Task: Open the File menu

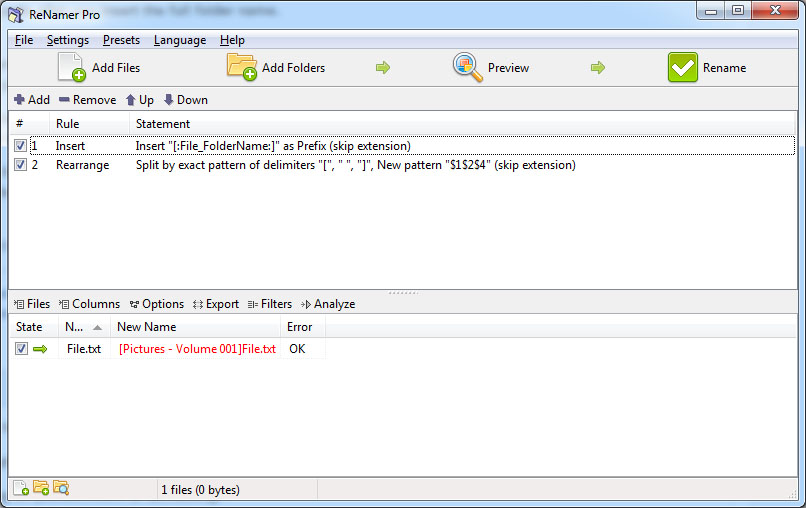Action: tap(24, 40)
